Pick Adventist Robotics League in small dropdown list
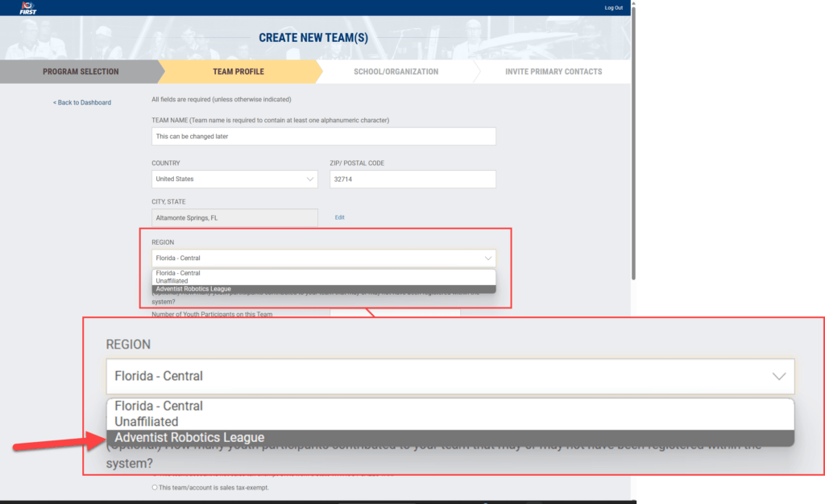This screenshot has width=825, height=504. [324, 289]
